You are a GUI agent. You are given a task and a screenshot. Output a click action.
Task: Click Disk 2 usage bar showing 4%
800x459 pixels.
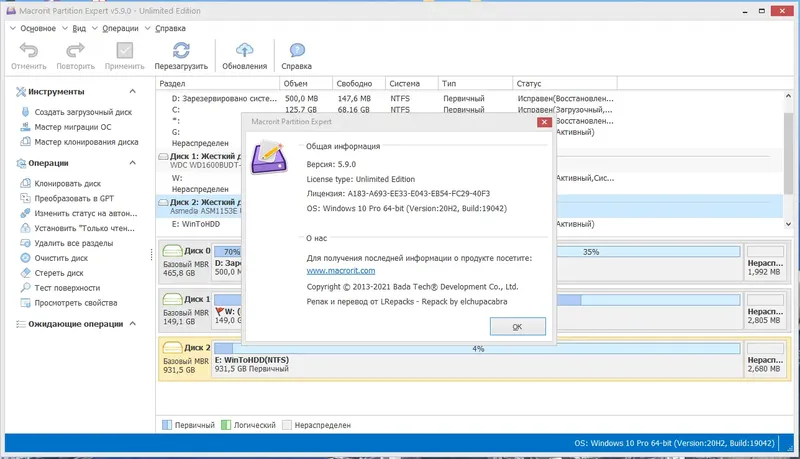(477, 349)
